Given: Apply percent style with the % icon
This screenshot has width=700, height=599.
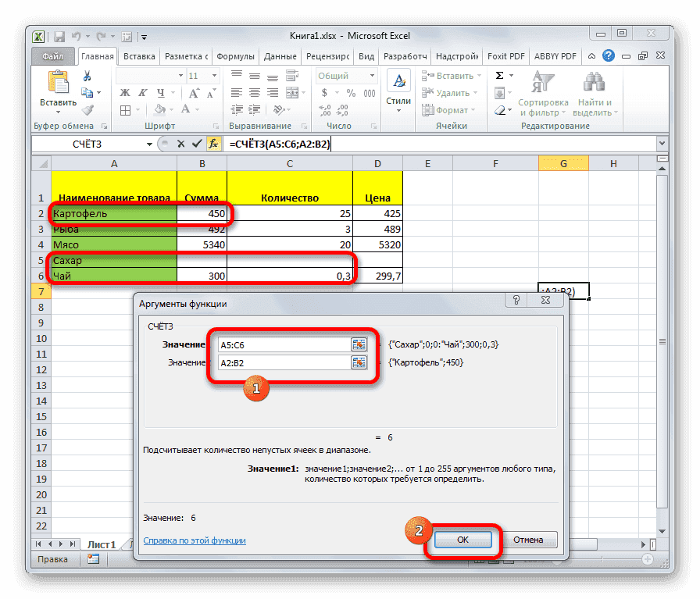Looking at the screenshot, I should click(351, 93).
